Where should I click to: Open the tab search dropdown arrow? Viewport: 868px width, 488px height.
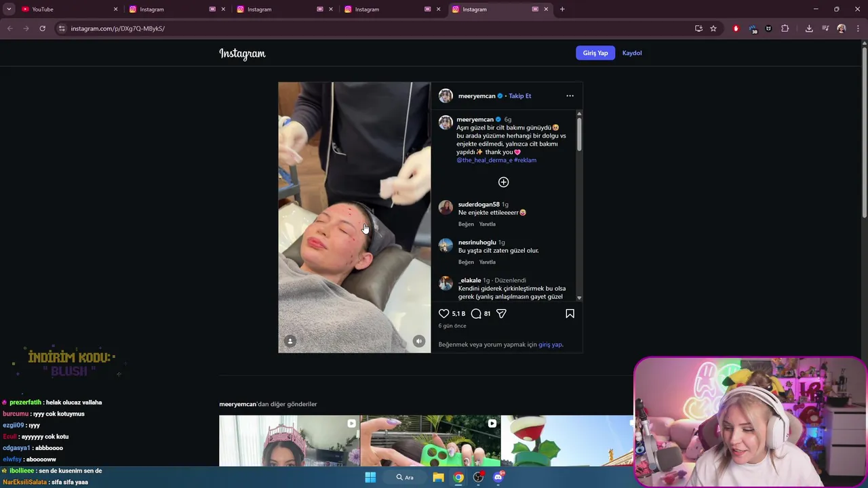9,9
